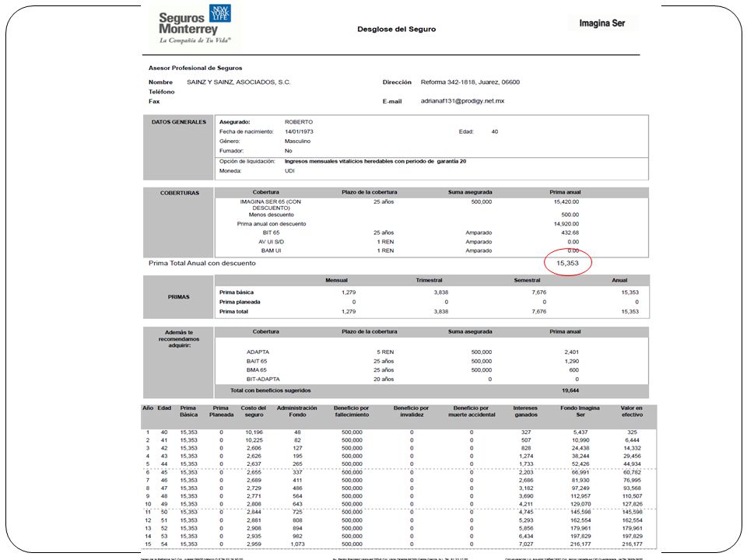Select the 'Prima total' row label

[x=233, y=311]
